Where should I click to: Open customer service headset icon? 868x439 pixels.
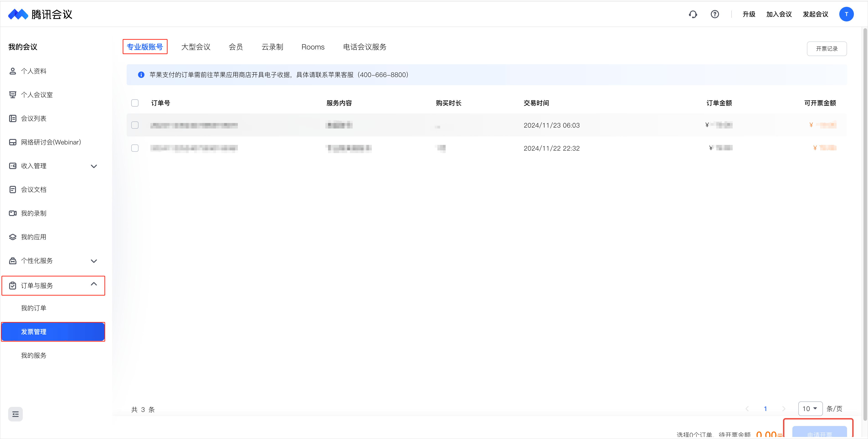click(693, 14)
